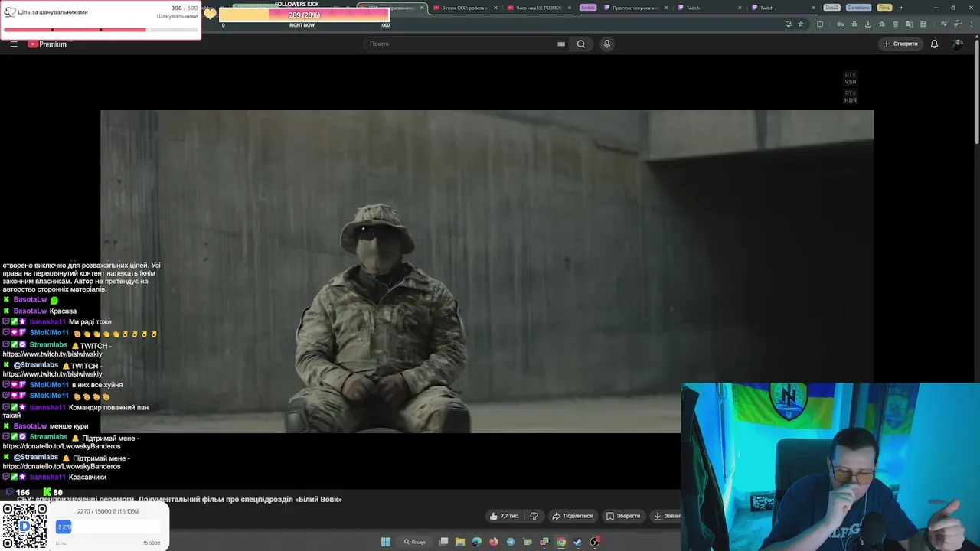Click the donation goal 2270 progress bar
This screenshot has width=980, height=551.
click(x=107, y=527)
